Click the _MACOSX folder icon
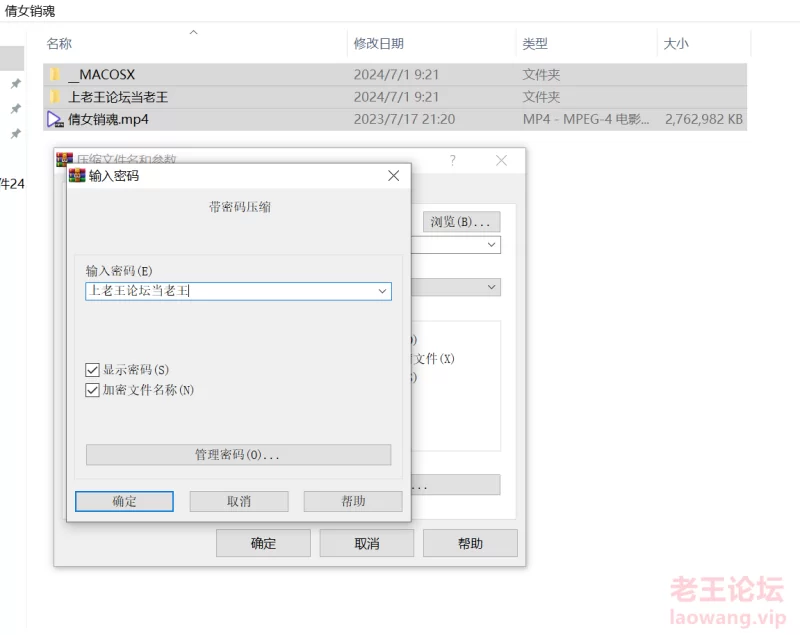The width and height of the screenshot is (800, 635). [55, 74]
